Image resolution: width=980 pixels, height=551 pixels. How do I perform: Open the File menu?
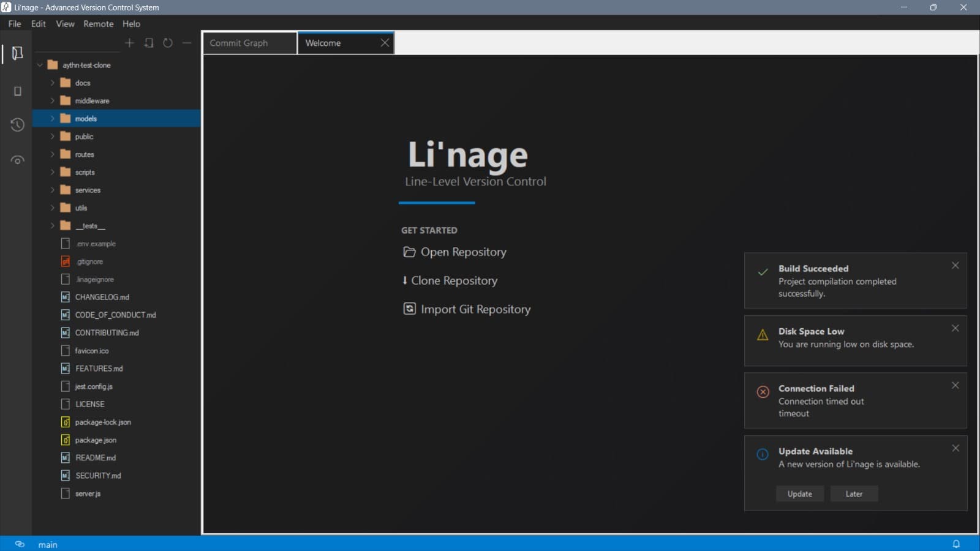click(x=15, y=24)
